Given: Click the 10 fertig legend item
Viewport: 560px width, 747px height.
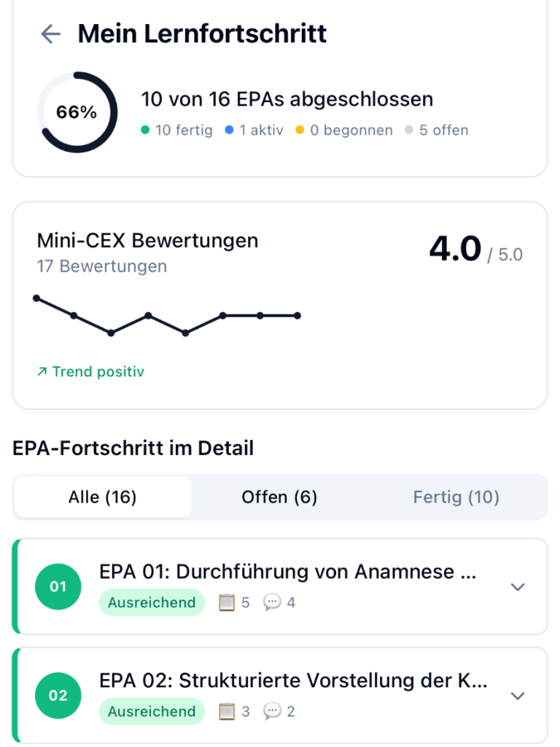Looking at the screenshot, I should [177, 131].
